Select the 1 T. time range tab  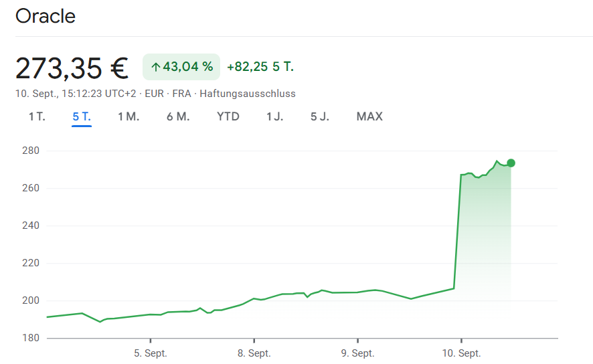pyautogui.click(x=37, y=116)
